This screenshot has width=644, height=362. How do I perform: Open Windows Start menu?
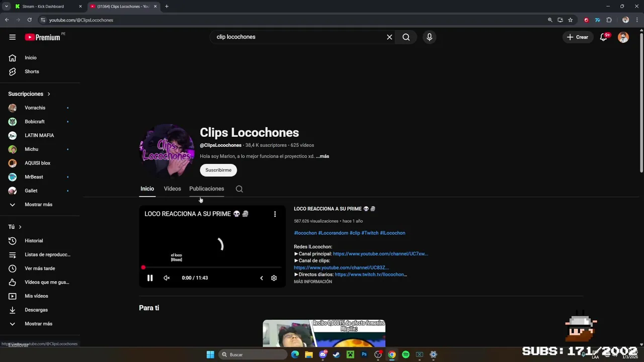click(x=210, y=355)
